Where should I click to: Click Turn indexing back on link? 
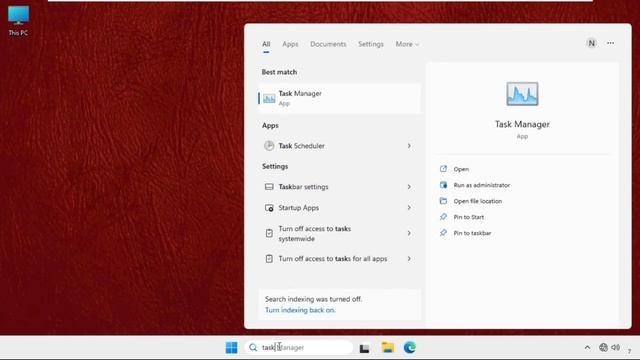tap(300, 310)
